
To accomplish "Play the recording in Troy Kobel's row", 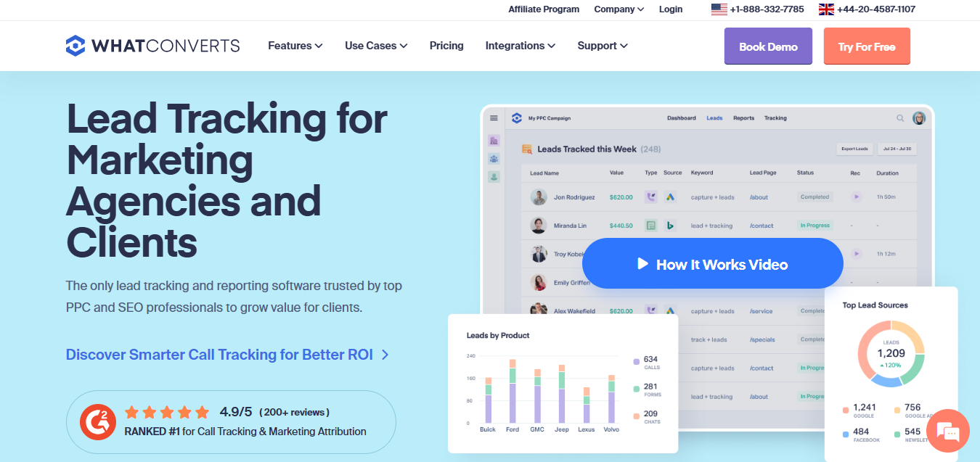I will 857,254.
